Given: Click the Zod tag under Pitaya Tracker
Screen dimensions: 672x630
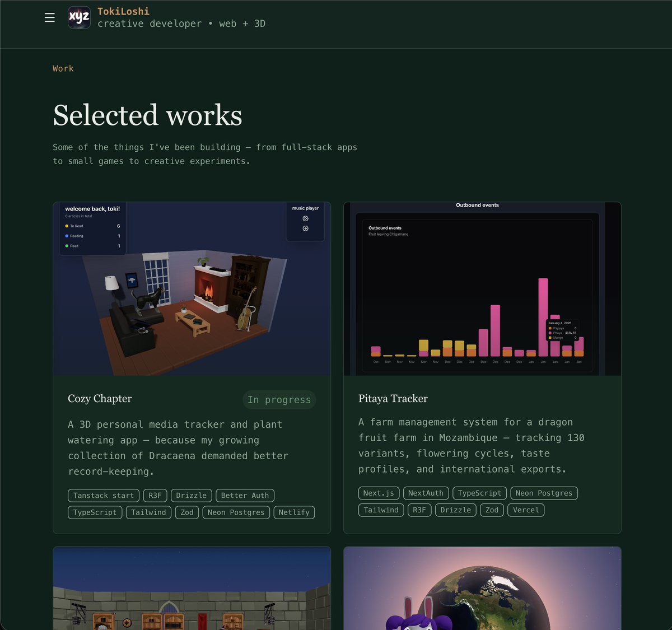Looking at the screenshot, I should (x=492, y=510).
